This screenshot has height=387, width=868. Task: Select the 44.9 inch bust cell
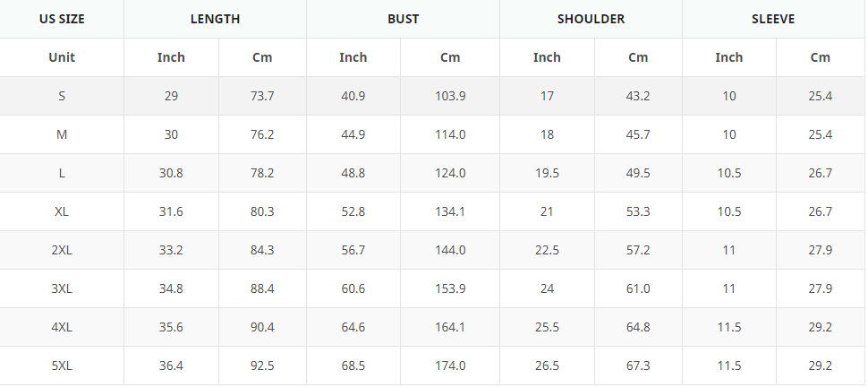353,134
